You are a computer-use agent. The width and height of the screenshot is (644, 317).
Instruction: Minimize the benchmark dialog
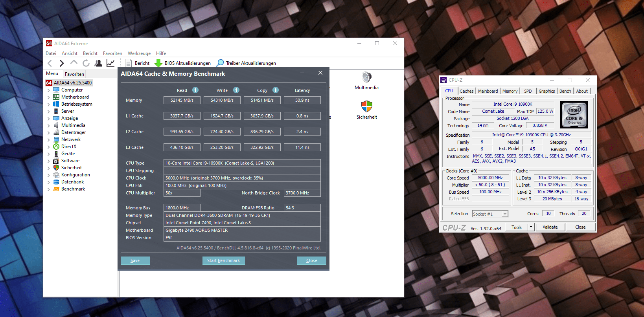[302, 73]
